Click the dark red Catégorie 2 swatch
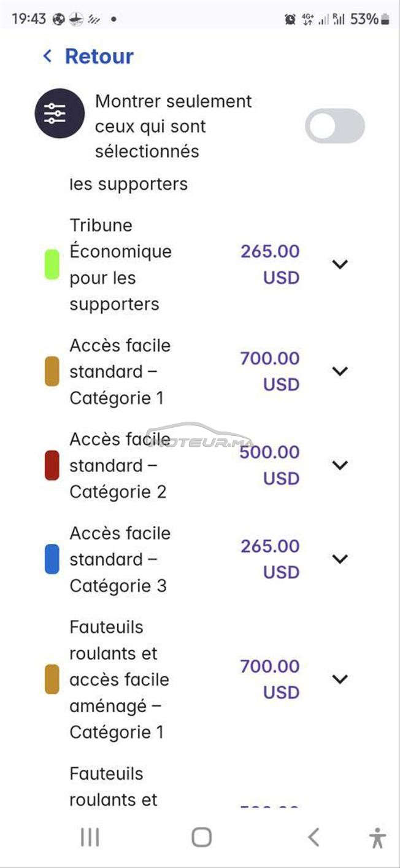Screen dimensions: 400x868 [52, 465]
